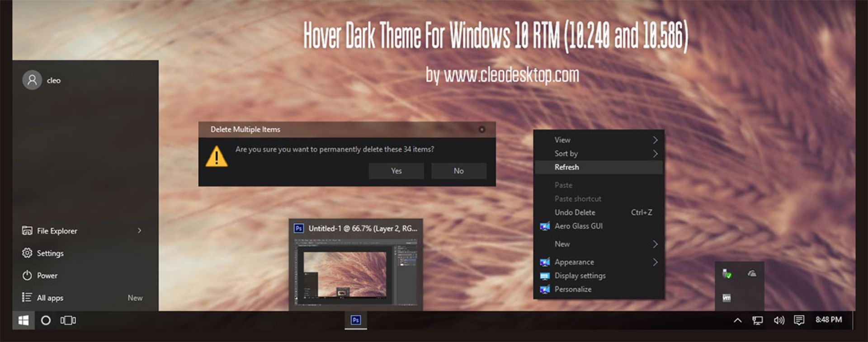The height and width of the screenshot is (342, 868).
Task: Click the 8:48 PM clock
Action: coord(829,319)
